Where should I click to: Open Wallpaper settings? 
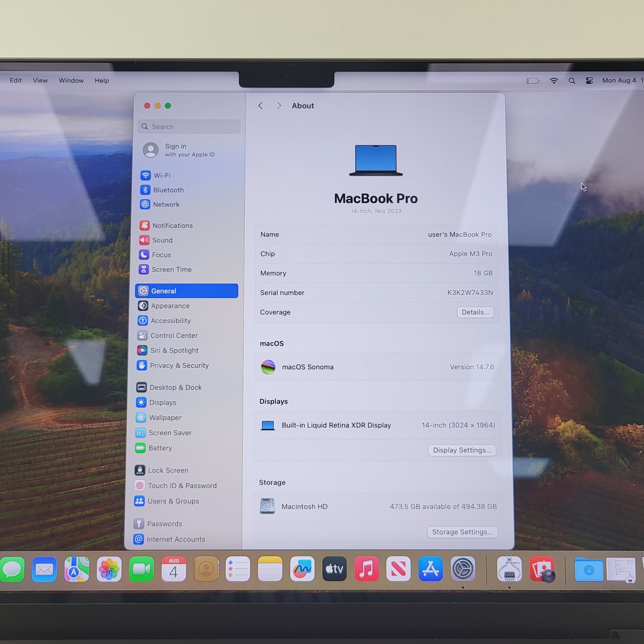coord(159,418)
